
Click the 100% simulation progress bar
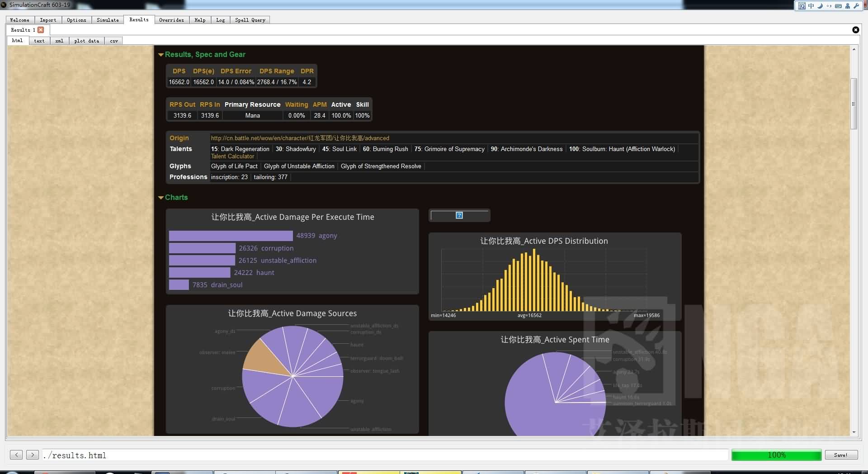point(776,455)
